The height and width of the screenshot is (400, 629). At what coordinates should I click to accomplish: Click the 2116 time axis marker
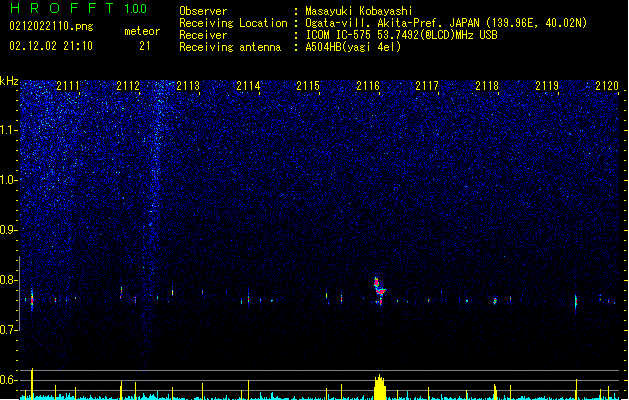[368, 86]
